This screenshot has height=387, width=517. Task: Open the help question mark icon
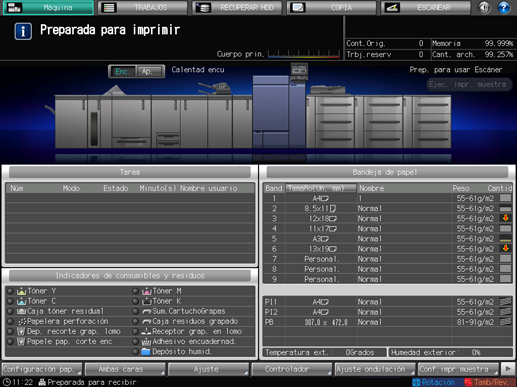[x=504, y=7]
